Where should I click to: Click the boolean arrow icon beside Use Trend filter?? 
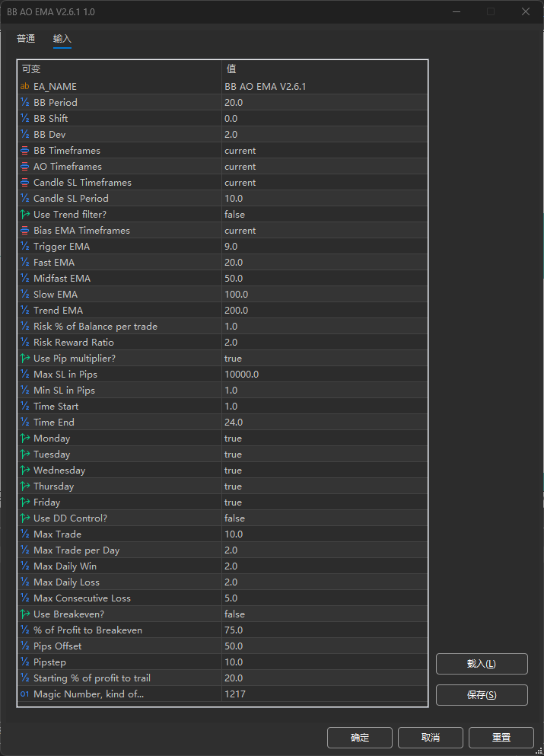(x=25, y=215)
